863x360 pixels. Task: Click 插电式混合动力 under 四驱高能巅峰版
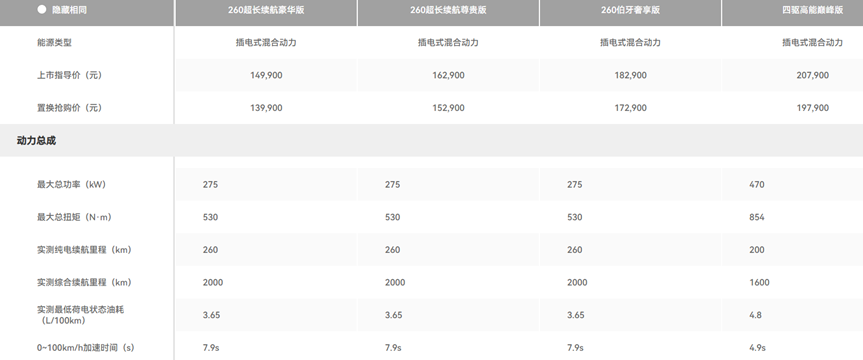coord(812,42)
